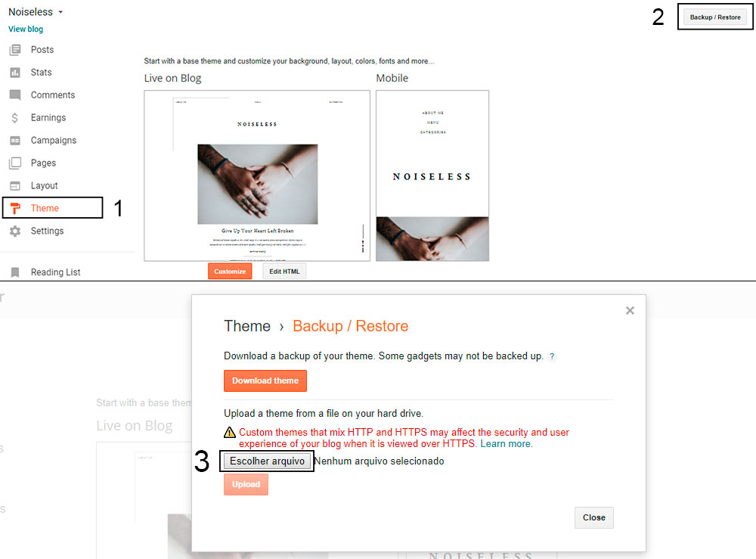
Task: Open the Pages icon in sidebar
Action: [x=15, y=163]
